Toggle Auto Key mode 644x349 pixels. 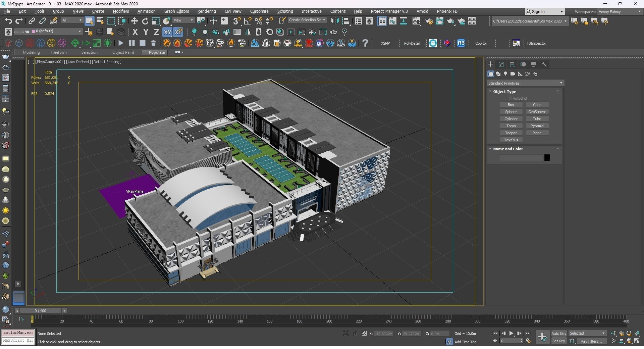(x=559, y=334)
